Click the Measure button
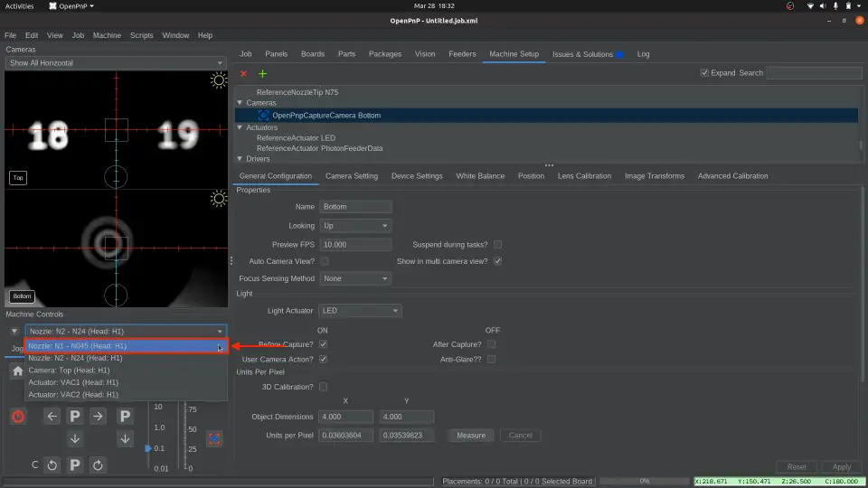 [471, 435]
